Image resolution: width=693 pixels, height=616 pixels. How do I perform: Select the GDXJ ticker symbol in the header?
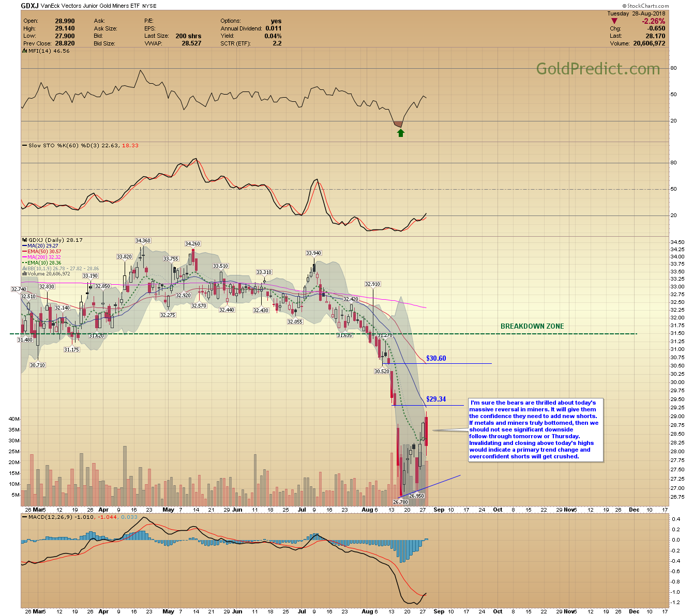(x=28, y=6)
